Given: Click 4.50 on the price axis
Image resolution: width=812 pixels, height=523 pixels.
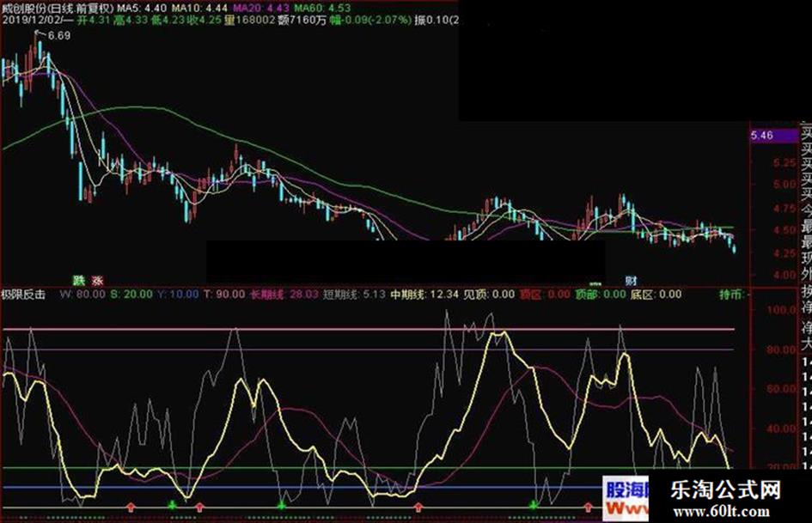Looking at the screenshot, I should (784, 230).
